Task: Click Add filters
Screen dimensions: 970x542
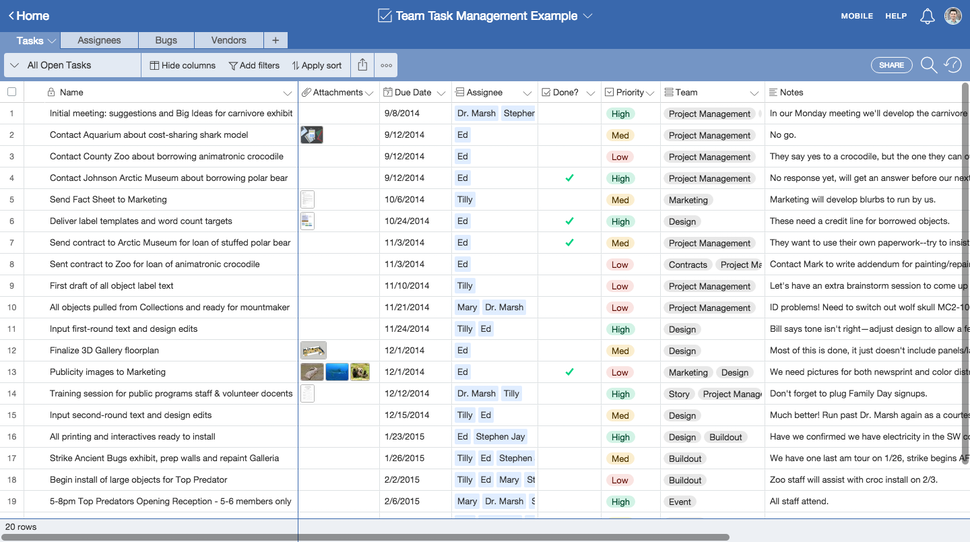Action: (x=254, y=65)
